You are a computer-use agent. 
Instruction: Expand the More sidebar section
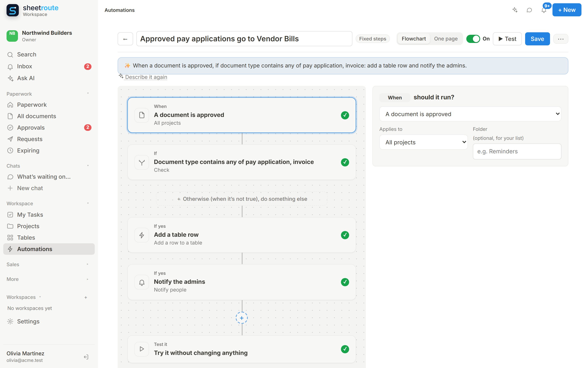pos(49,279)
